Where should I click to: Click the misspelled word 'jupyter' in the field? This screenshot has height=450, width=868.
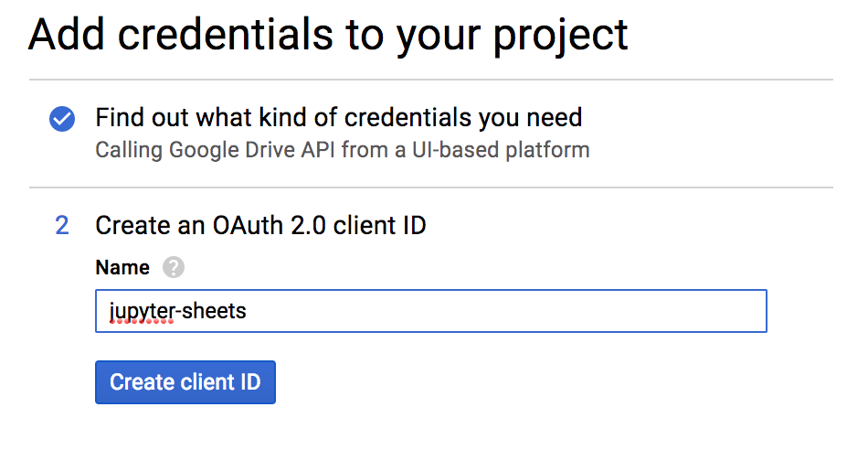tap(142, 312)
